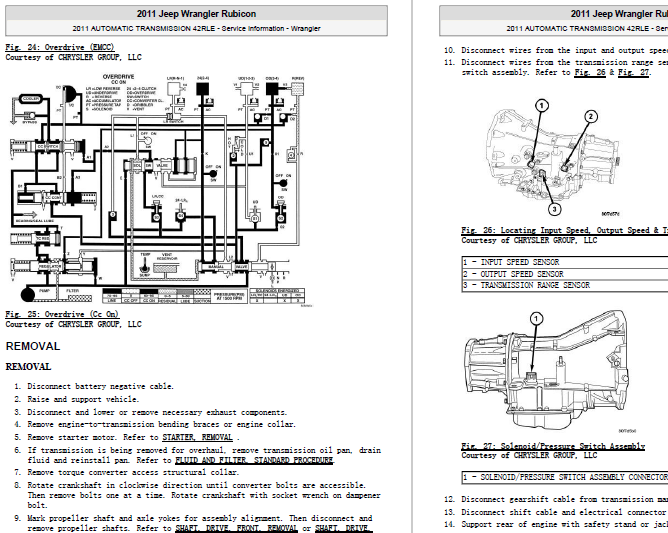Click the Fig. 27 reference in step 11
668x533 pixels.
click(633, 72)
